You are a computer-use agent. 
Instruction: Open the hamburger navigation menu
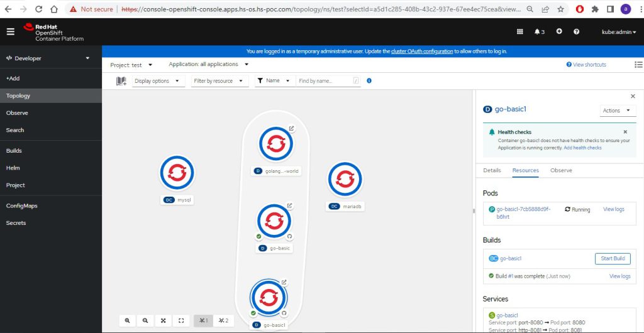click(x=10, y=31)
